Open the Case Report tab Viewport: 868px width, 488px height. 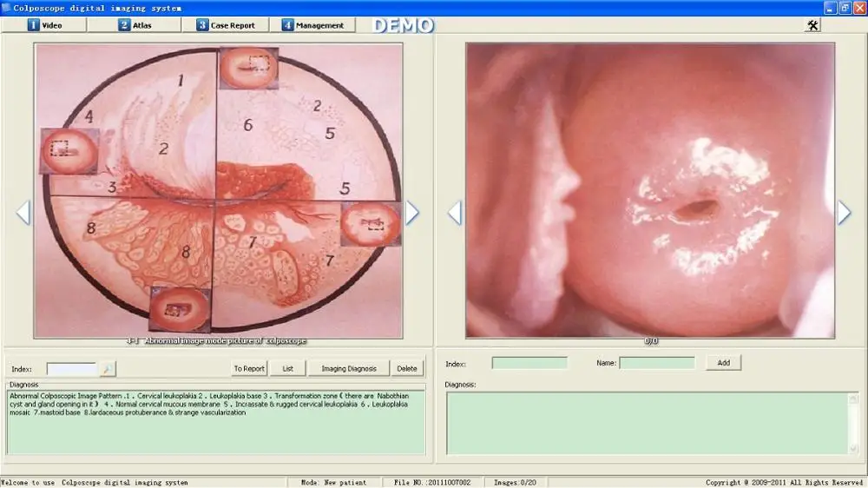[226, 25]
